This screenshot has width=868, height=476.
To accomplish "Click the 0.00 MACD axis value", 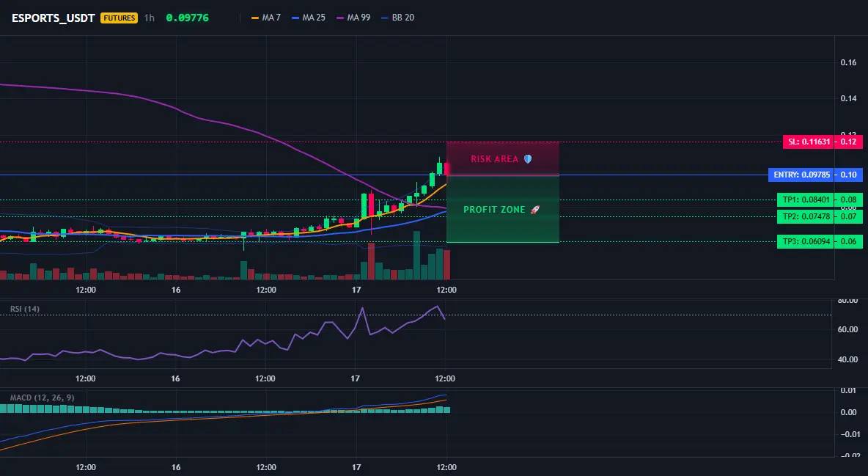I will click(849, 412).
